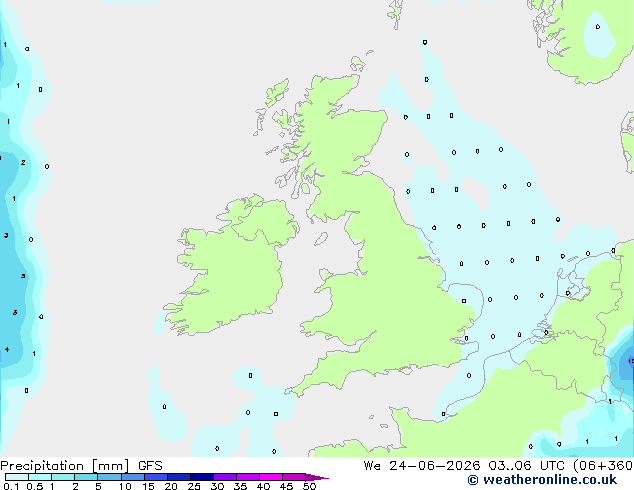Image resolution: width=634 pixels, height=490 pixels.
Task: Click the 'Precipitation [mm] GFS' title
Action: click(81, 466)
